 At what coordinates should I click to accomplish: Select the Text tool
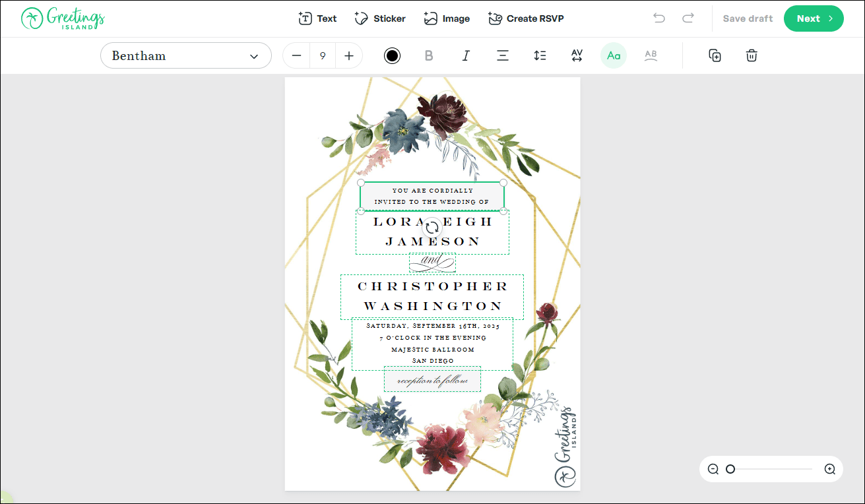click(317, 18)
